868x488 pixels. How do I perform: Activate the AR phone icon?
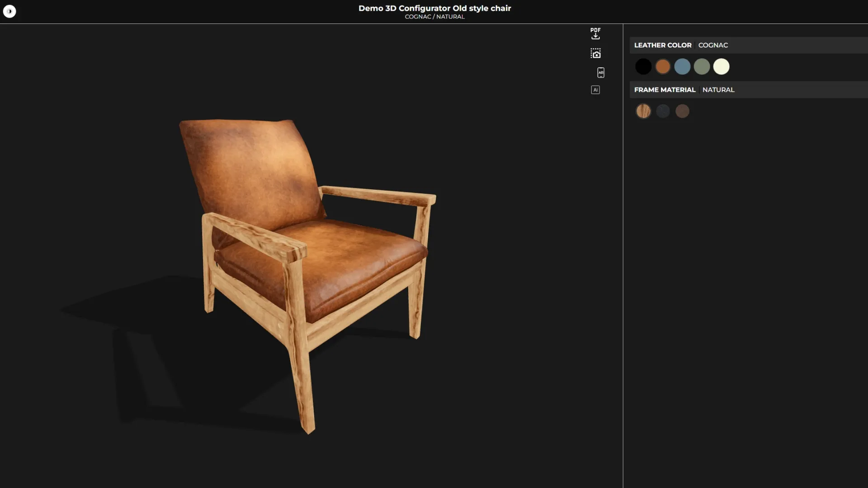tap(600, 72)
